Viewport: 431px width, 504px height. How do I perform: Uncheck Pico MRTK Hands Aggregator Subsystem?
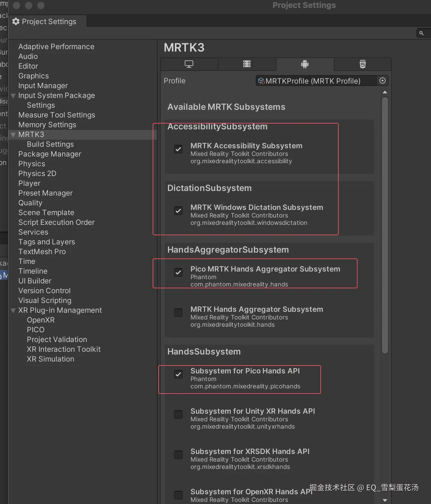click(178, 272)
